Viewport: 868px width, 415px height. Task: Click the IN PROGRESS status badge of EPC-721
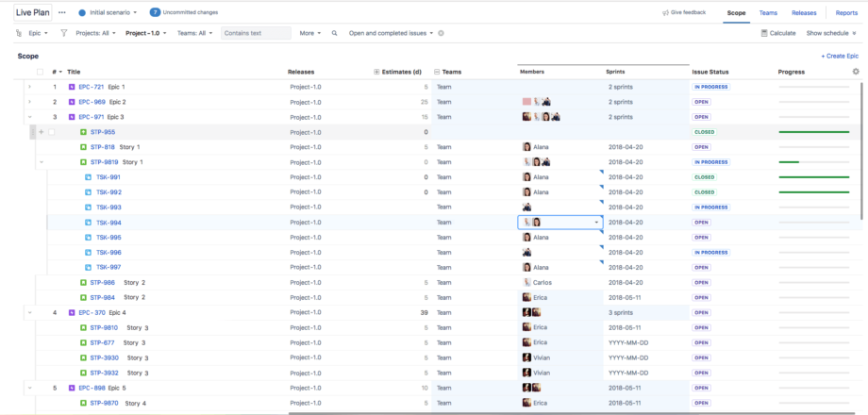(710, 87)
